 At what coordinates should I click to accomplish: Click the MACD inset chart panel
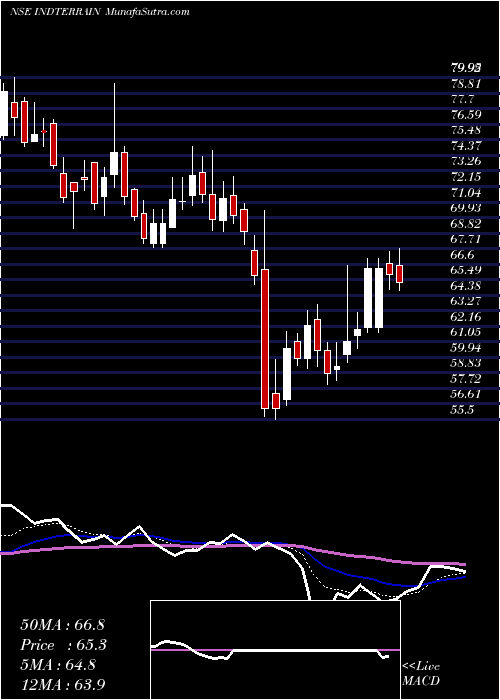(275, 650)
